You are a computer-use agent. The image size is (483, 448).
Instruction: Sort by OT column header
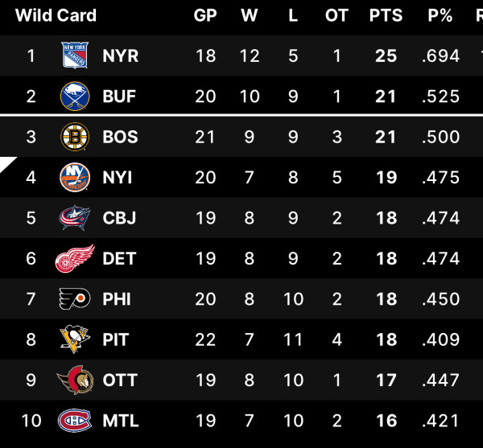tap(336, 15)
